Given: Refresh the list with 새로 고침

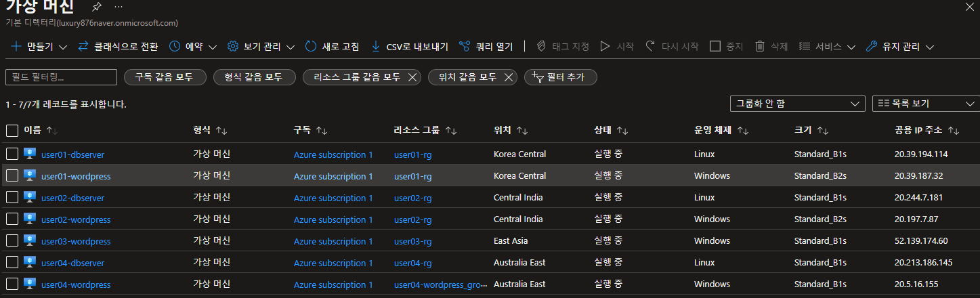Looking at the screenshot, I should coord(332,47).
